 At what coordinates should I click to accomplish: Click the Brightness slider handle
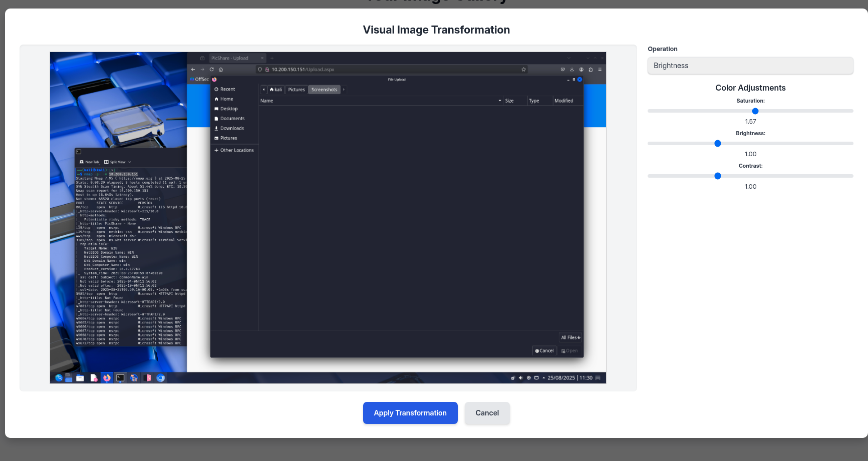coord(717,144)
